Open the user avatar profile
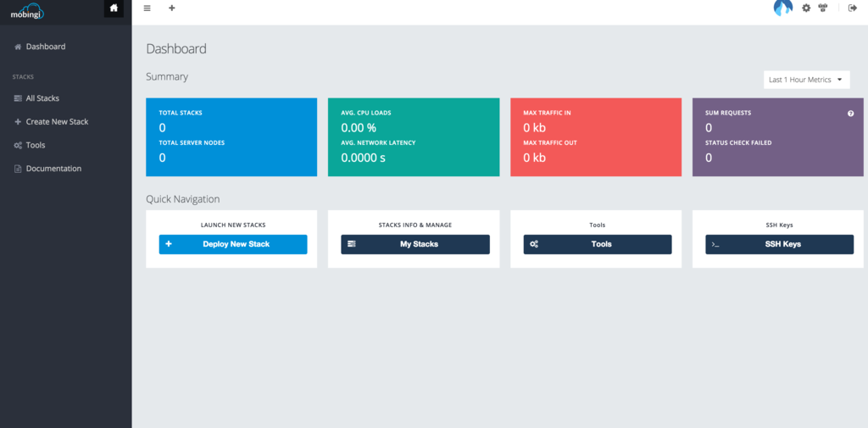The image size is (868, 428). 782,8
